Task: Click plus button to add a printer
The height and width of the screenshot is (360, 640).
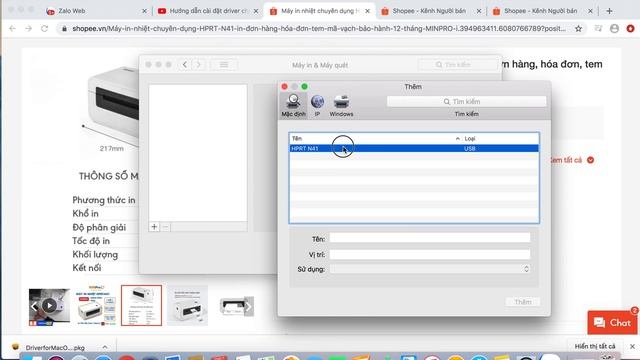Action: 154,227
